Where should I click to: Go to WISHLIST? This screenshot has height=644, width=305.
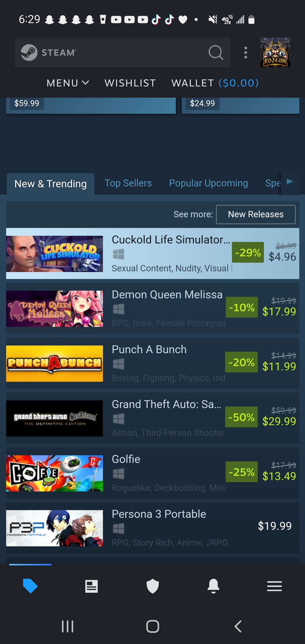point(130,83)
